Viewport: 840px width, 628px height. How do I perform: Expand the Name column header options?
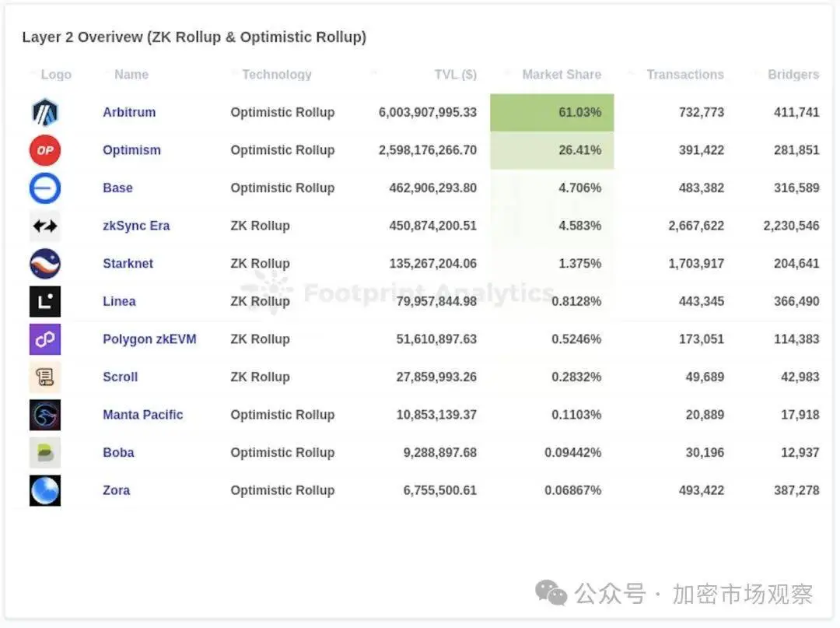[x=131, y=74]
